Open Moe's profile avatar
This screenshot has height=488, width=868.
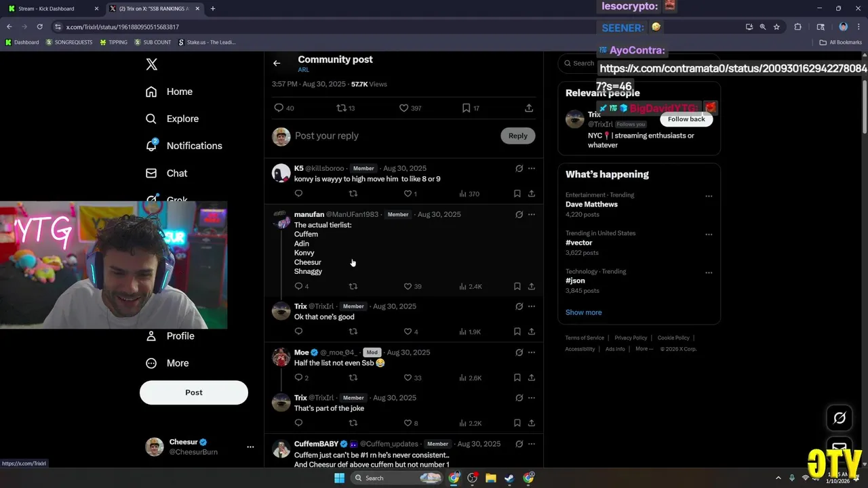281,357
